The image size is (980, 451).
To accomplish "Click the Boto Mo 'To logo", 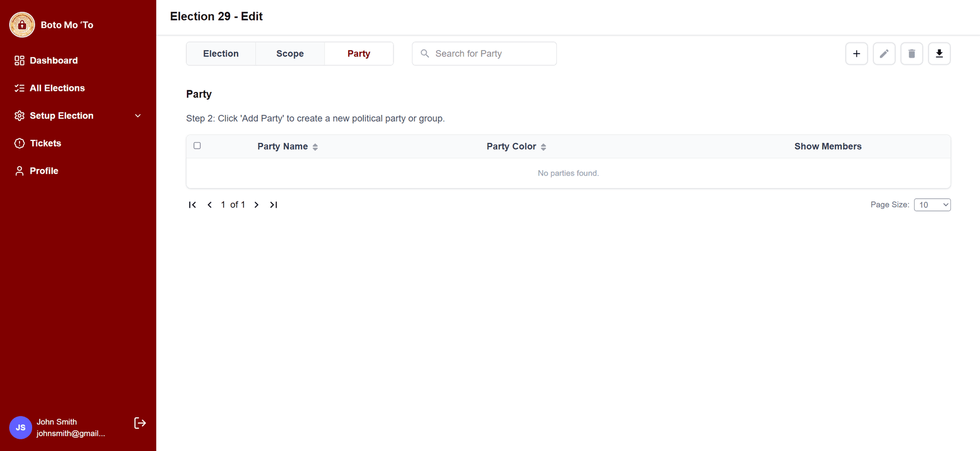I will point(22,25).
